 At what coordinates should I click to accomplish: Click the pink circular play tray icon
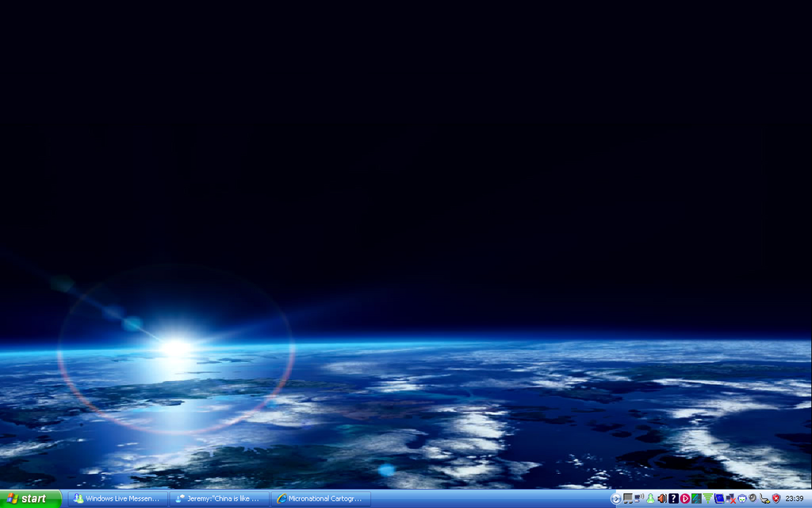(685, 498)
